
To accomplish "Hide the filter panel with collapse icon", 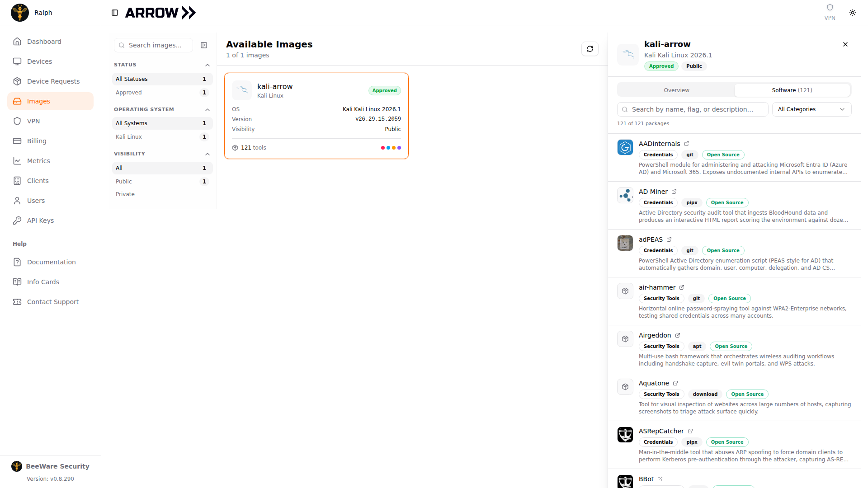I will tap(204, 45).
